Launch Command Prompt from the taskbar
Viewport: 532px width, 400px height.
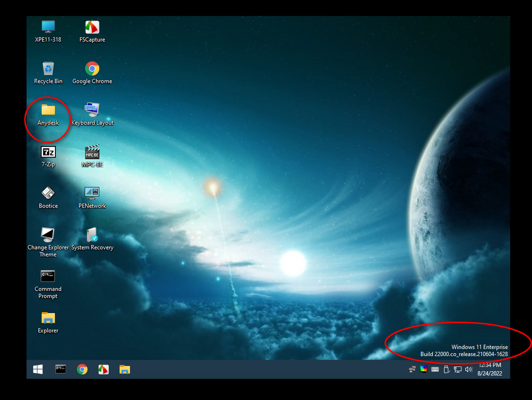click(x=60, y=369)
